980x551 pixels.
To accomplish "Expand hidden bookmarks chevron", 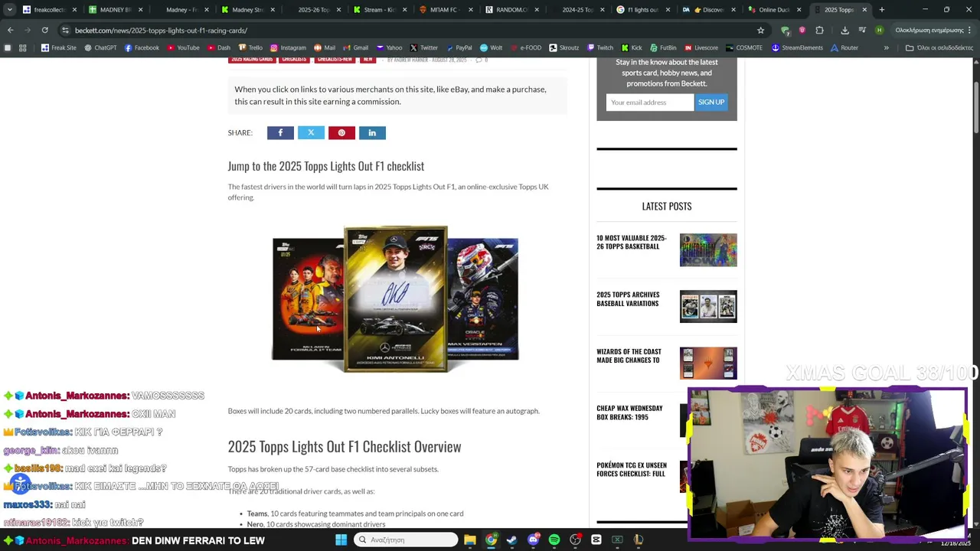I will [886, 47].
